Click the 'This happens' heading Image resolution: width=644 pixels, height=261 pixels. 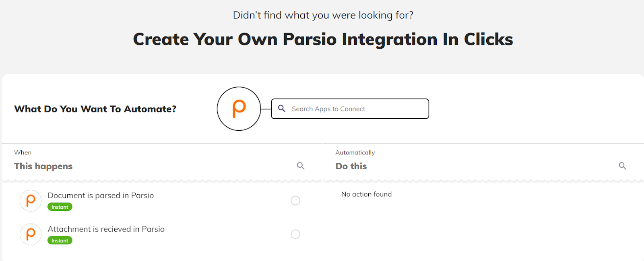point(43,166)
